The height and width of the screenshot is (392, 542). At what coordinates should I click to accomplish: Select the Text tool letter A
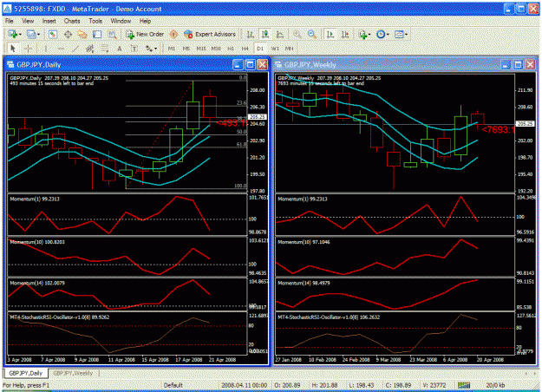coord(120,49)
